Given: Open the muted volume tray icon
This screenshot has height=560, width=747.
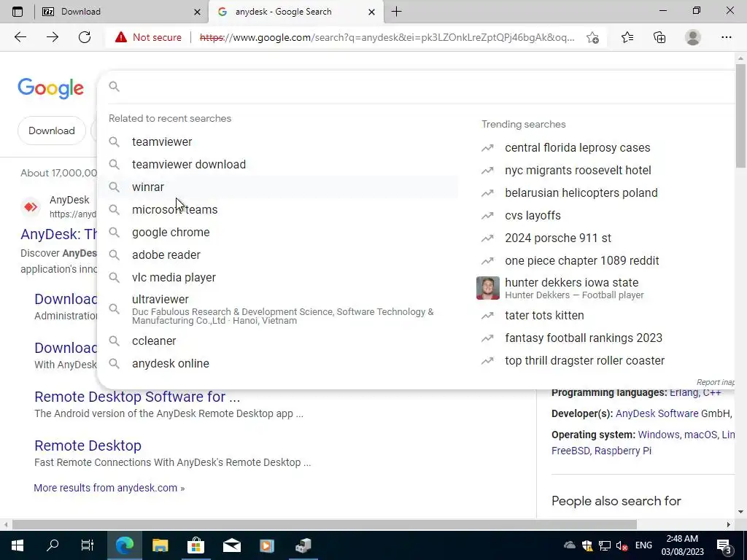Looking at the screenshot, I should [622, 545].
